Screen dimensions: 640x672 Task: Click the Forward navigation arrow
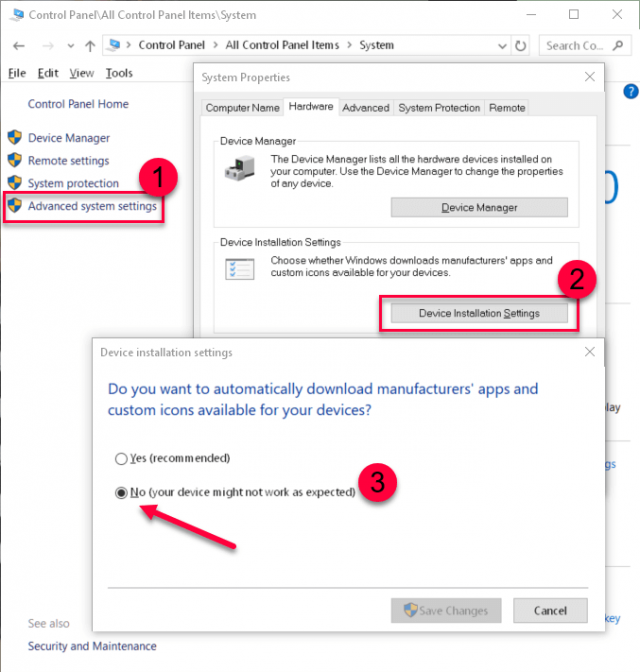48,46
